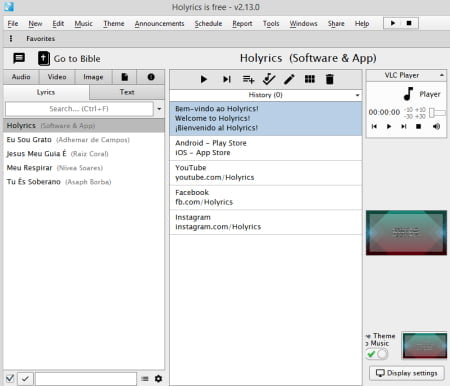Open the Bible book icon

click(x=44, y=58)
